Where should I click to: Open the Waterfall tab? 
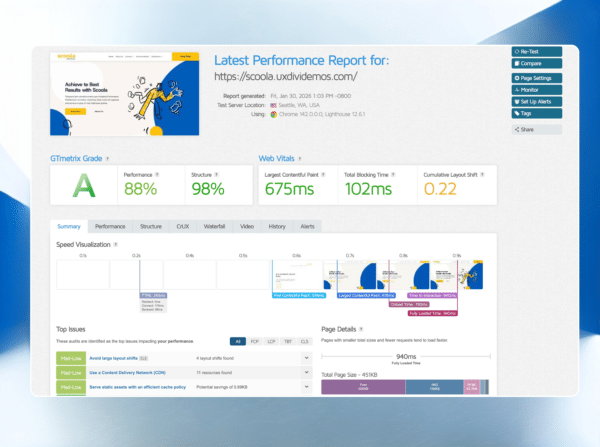tap(214, 227)
